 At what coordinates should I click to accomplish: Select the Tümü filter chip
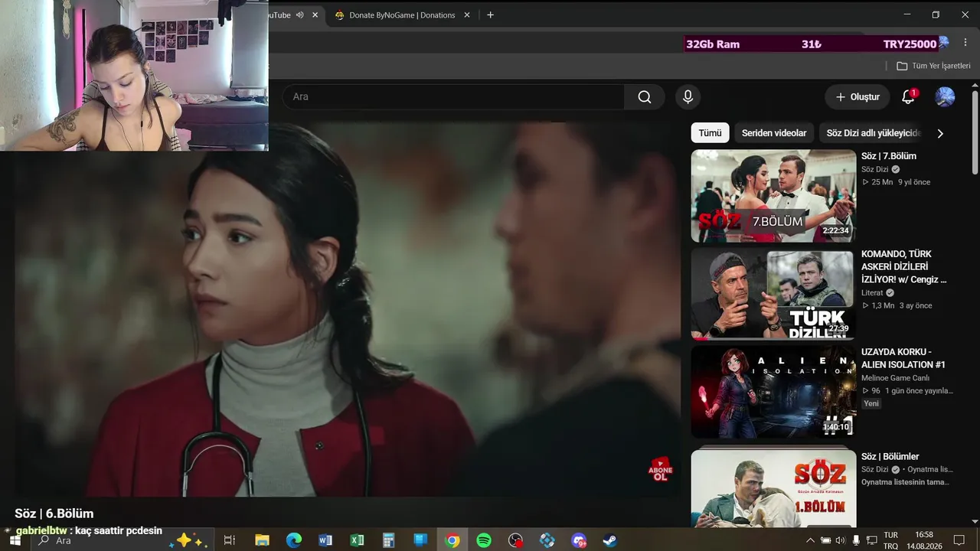(710, 133)
